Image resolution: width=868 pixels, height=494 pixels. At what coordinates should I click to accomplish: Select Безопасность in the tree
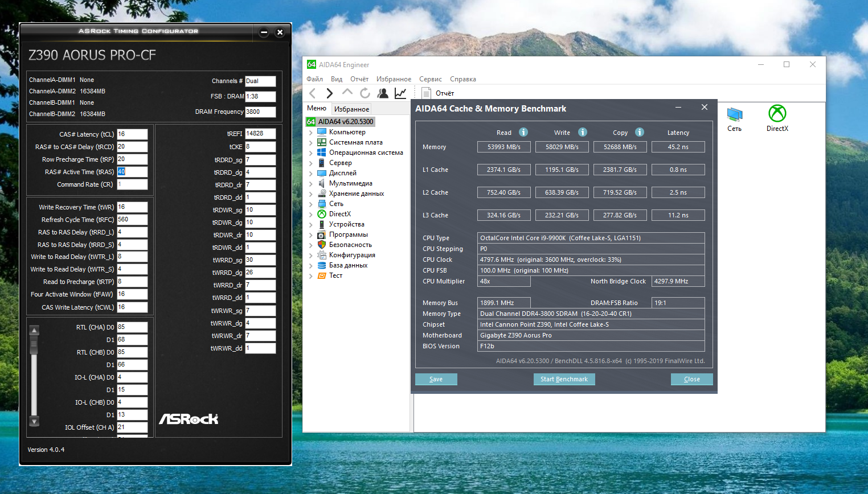pyautogui.click(x=350, y=245)
